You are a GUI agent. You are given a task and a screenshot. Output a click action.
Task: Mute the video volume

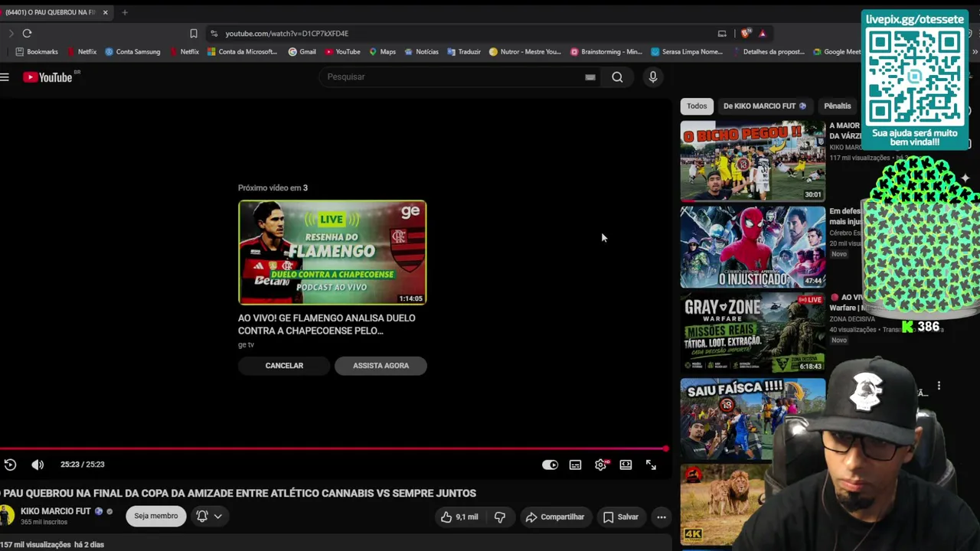(38, 465)
